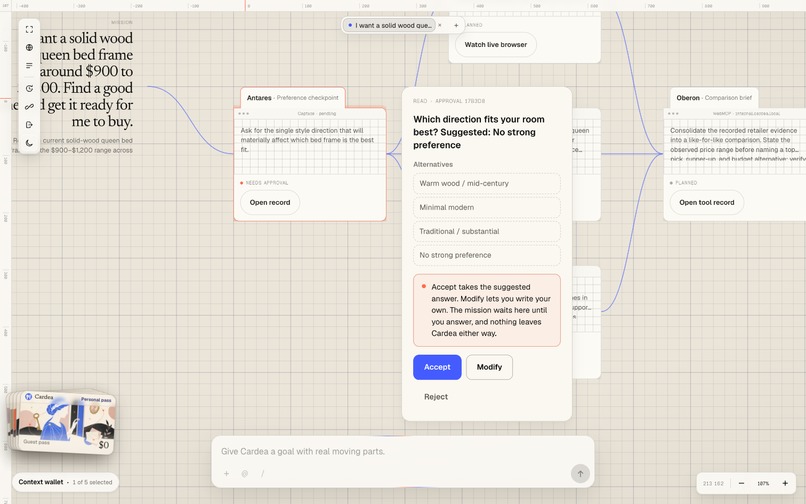Open the Antares card three-dot menu
This screenshot has height=504, width=806.
(x=244, y=114)
